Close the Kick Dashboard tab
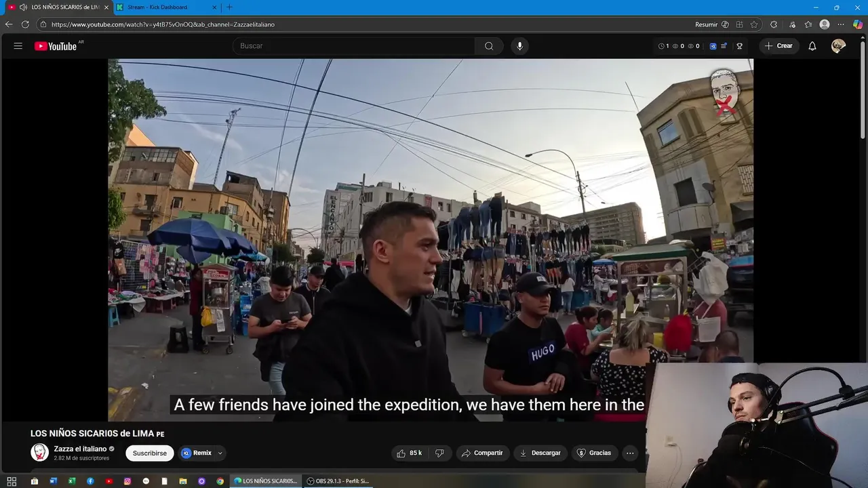Image resolution: width=868 pixels, height=488 pixels. [215, 7]
